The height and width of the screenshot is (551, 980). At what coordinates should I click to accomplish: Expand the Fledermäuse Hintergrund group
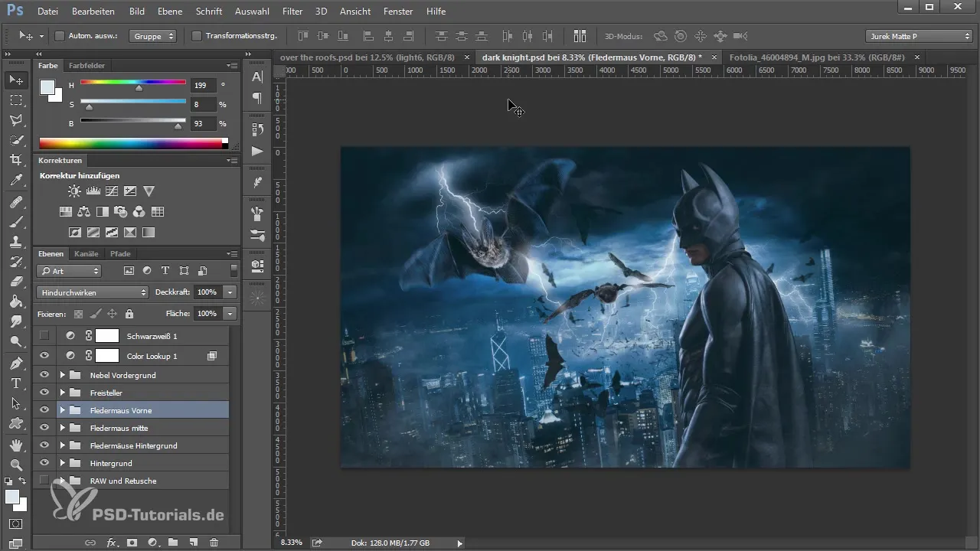pyautogui.click(x=63, y=445)
